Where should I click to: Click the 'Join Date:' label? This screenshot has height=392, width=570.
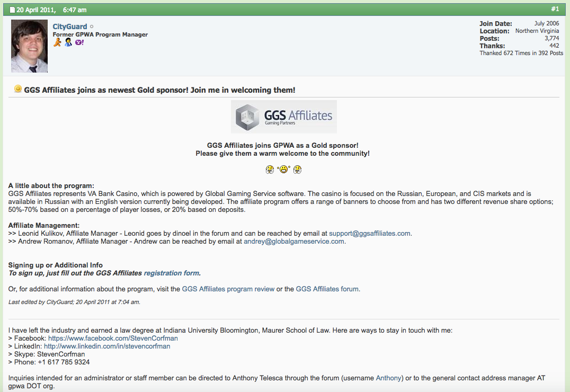pos(495,24)
